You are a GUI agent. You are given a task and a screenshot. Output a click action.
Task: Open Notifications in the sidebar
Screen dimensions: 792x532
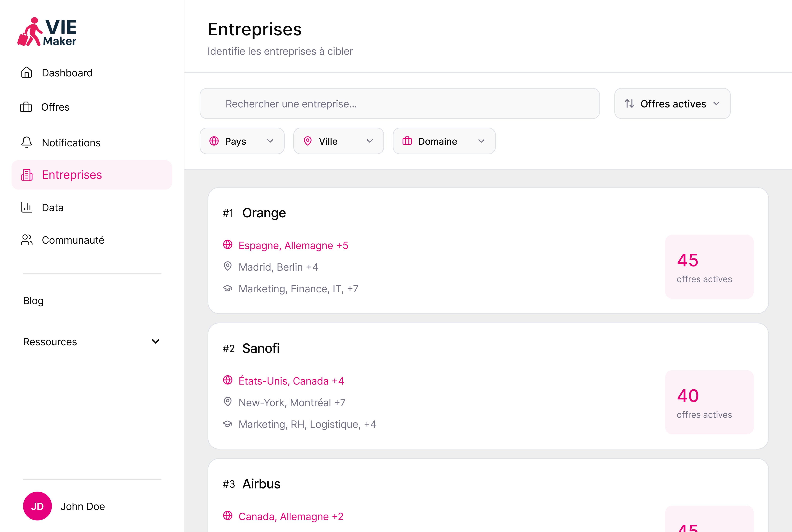click(x=92, y=143)
